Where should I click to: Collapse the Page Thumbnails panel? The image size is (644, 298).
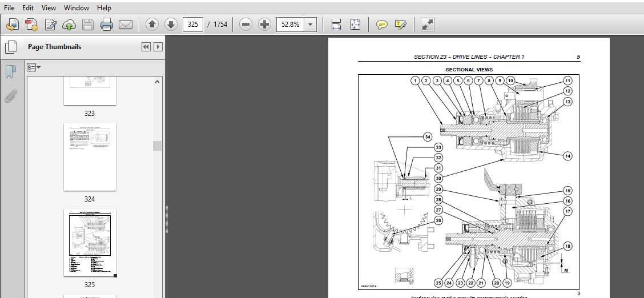point(146,47)
